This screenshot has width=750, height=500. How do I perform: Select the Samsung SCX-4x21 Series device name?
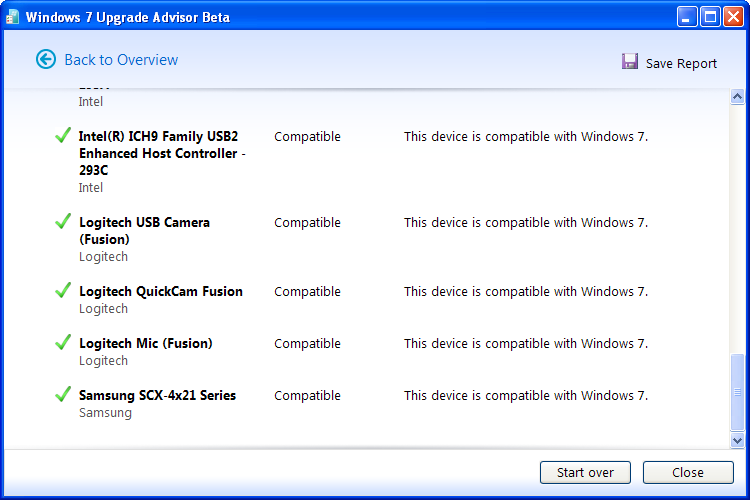coord(157,395)
